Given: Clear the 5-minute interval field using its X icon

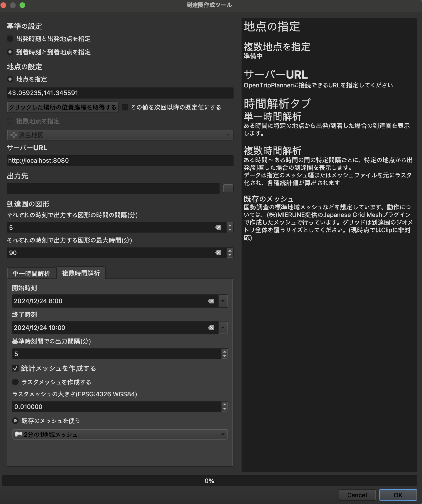Looking at the screenshot, I should pos(218,227).
